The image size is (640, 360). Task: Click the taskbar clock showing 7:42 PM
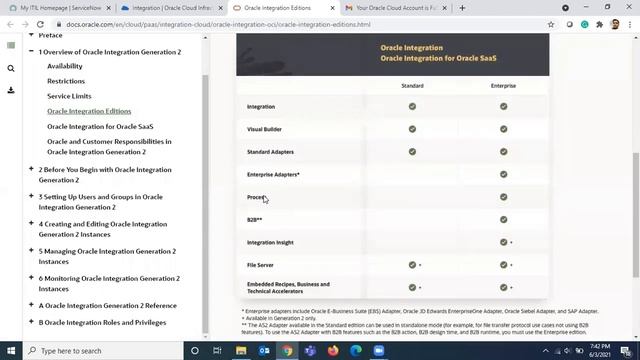click(600, 351)
